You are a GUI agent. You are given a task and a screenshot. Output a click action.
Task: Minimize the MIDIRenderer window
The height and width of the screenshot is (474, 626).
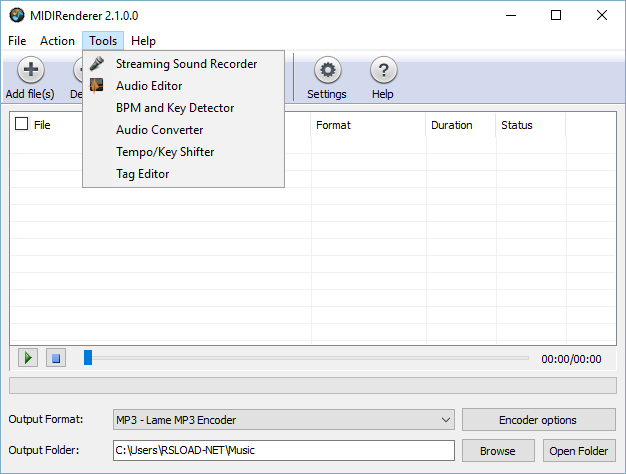[511, 16]
